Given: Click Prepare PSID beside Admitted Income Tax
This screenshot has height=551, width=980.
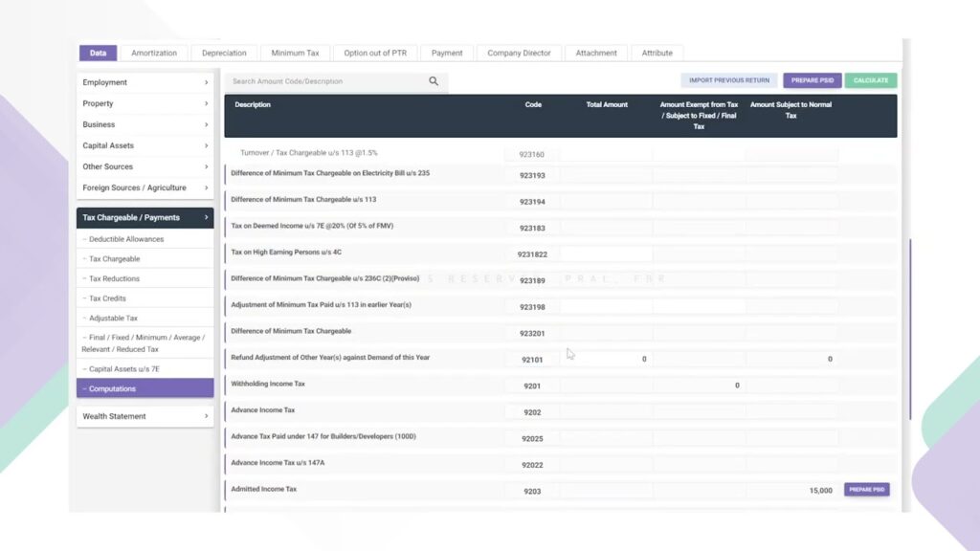Looking at the screenshot, I should [x=866, y=490].
